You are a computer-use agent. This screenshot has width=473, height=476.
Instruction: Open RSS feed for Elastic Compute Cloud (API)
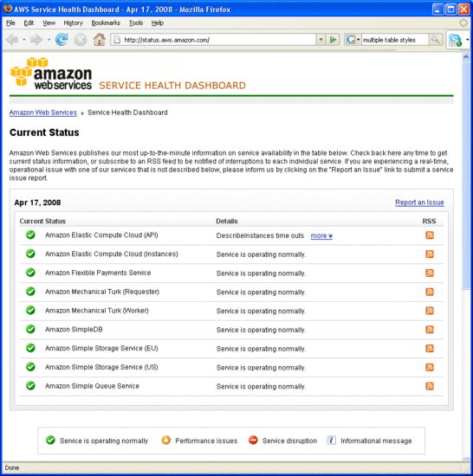click(430, 235)
